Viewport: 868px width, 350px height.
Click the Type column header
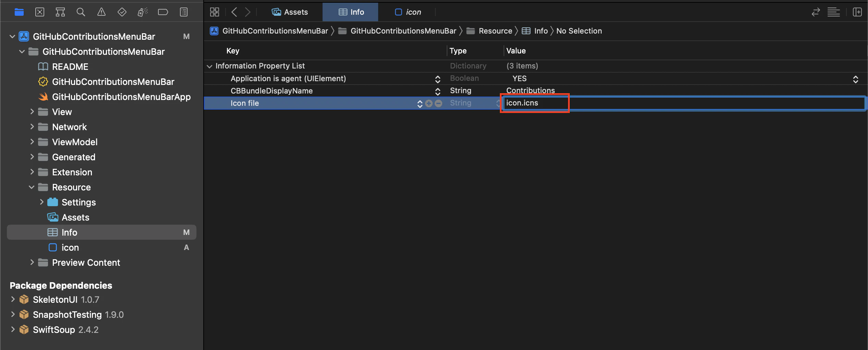pyautogui.click(x=458, y=51)
